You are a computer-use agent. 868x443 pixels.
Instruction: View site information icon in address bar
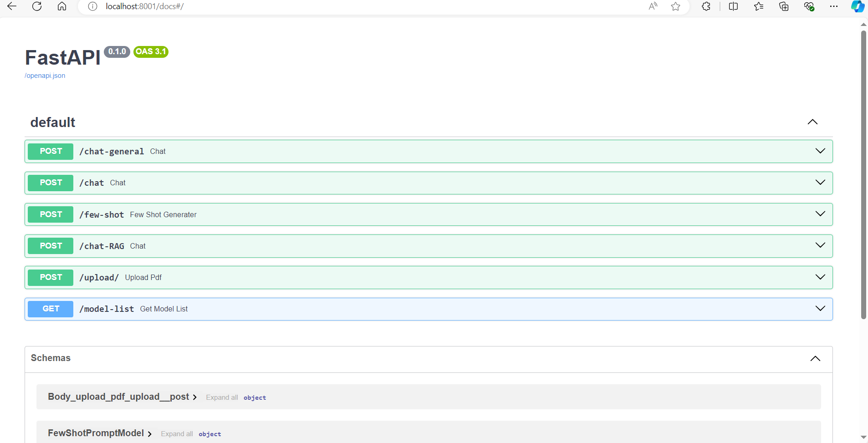pyautogui.click(x=92, y=6)
